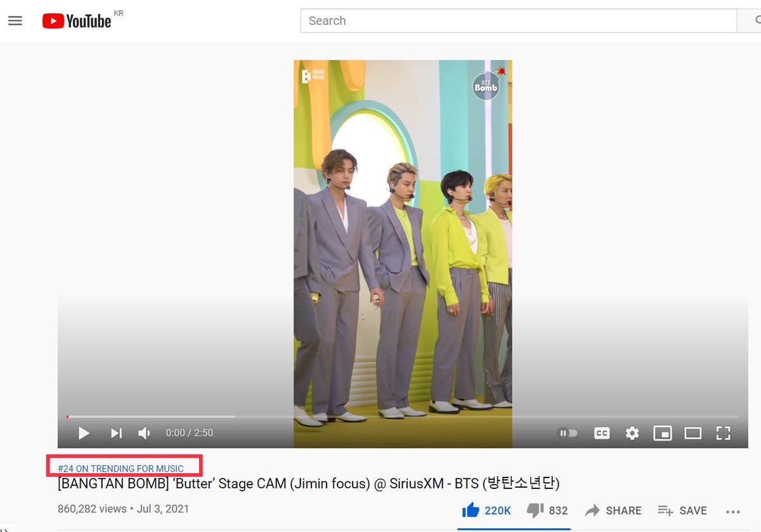Image resolution: width=761 pixels, height=532 pixels.
Task: Share the video
Action: point(613,510)
